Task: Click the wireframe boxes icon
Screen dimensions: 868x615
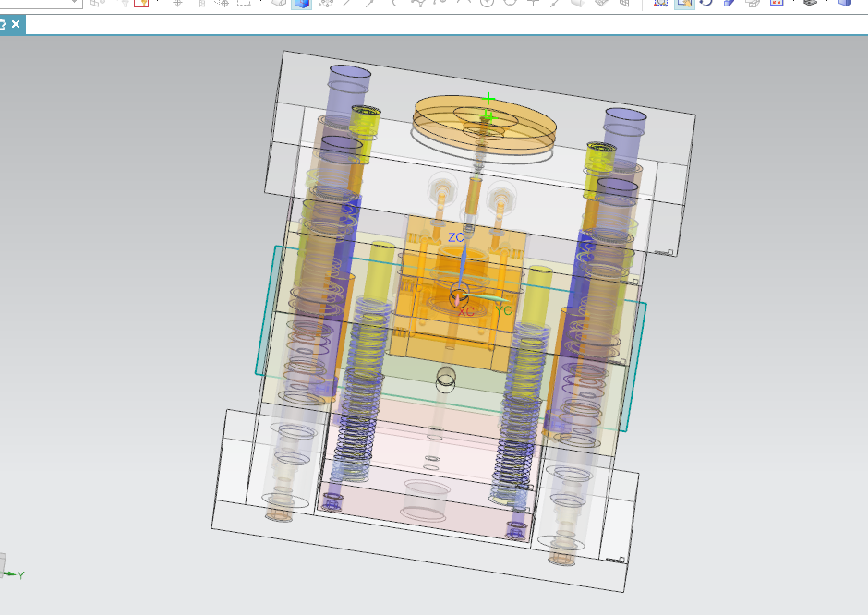Action: [753, 3]
